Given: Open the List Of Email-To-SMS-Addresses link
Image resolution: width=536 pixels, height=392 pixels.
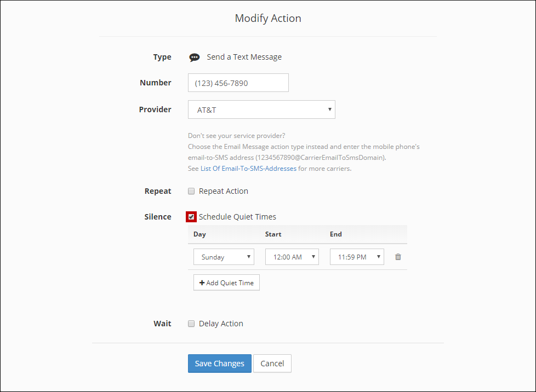Looking at the screenshot, I should (248, 169).
